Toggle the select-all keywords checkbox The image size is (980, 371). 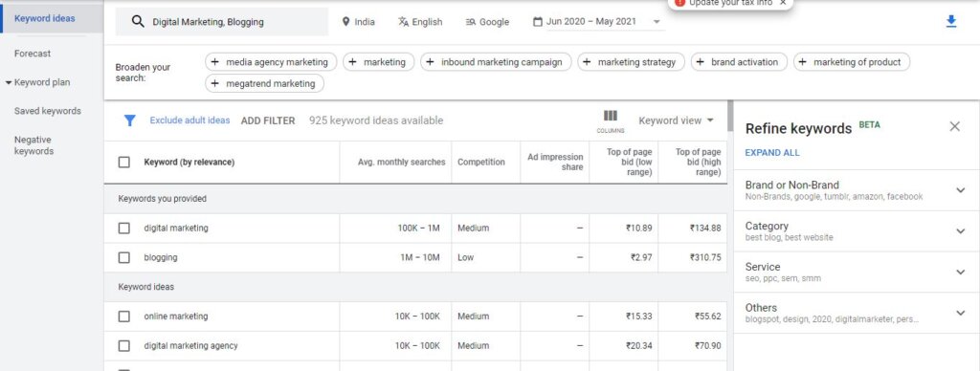pyautogui.click(x=123, y=163)
